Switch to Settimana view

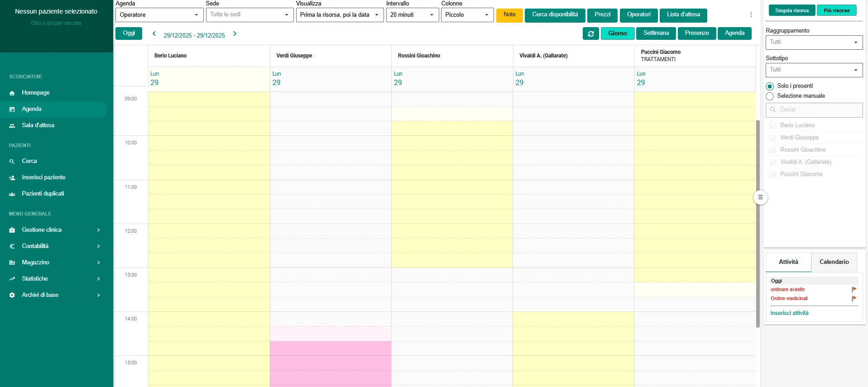tap(656, 33)
